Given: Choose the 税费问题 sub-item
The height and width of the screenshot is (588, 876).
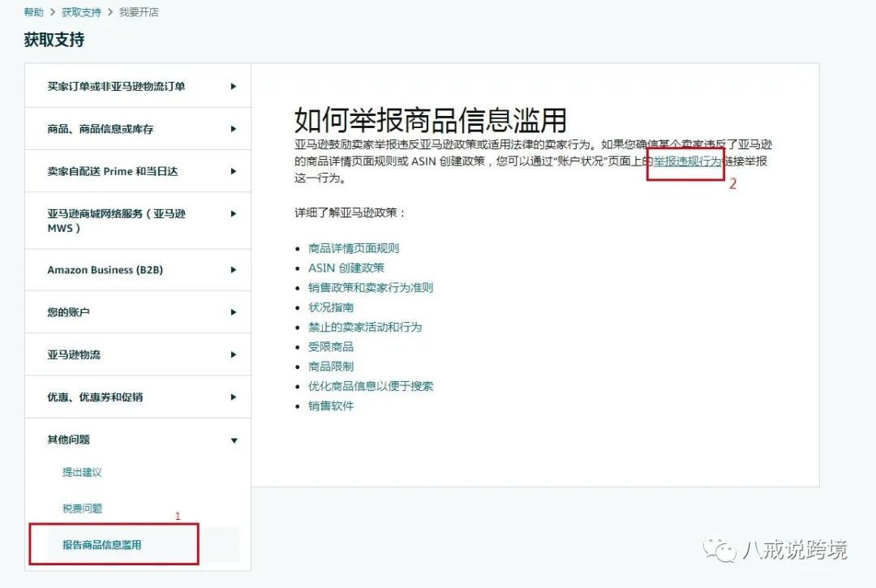Looking at the screenshot, I should (82, 509).
